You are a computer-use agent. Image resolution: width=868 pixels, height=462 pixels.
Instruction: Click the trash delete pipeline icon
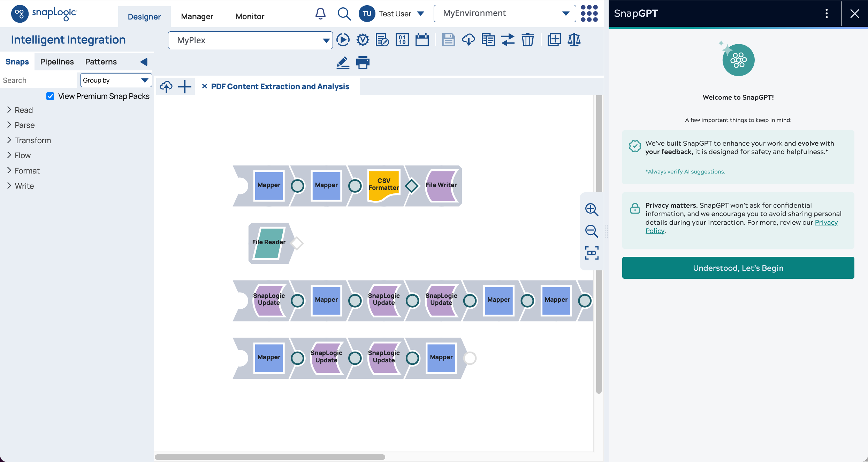[527, 40]
